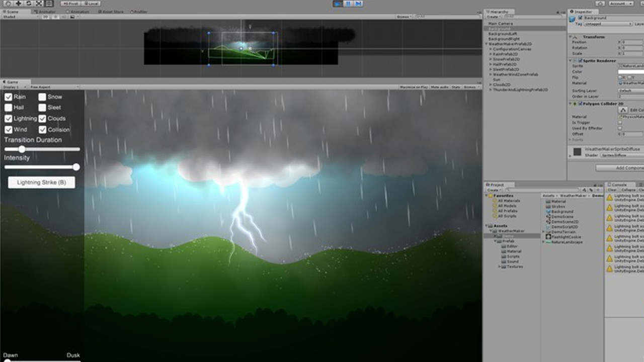
Task: Switch to the Animator tab
Action: click(x=45, y=12)
